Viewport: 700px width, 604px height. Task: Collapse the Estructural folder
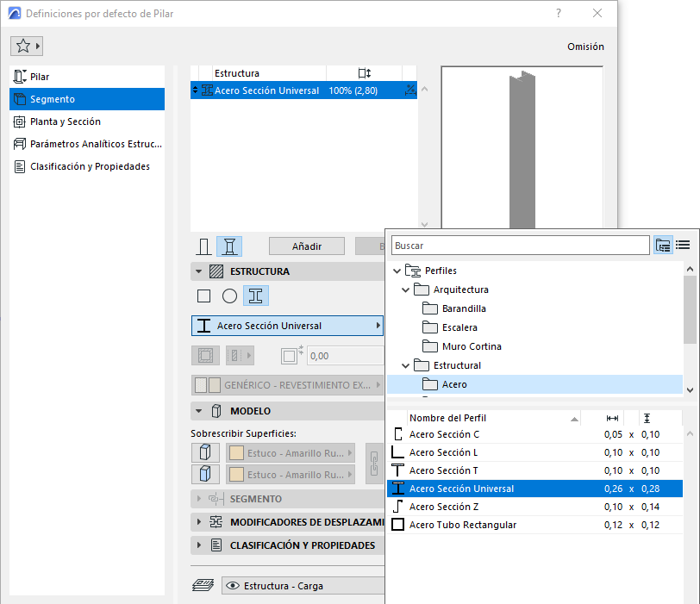pos(405,366)
